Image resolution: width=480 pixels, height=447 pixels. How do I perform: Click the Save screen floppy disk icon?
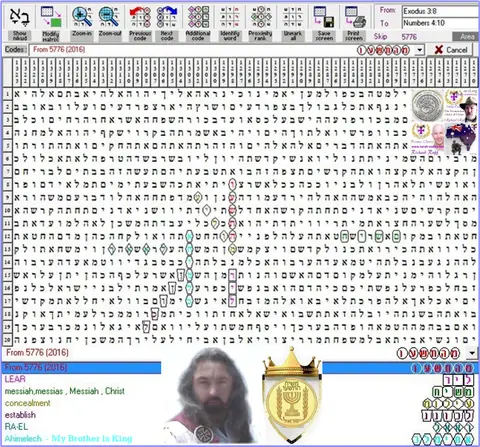pos(324,17)
